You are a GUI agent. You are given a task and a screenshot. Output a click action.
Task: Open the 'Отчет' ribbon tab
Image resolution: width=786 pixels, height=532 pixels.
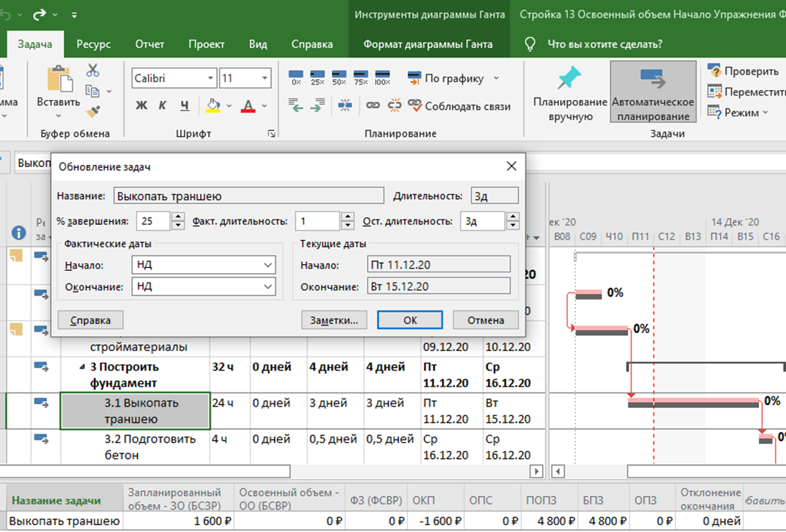149,44
